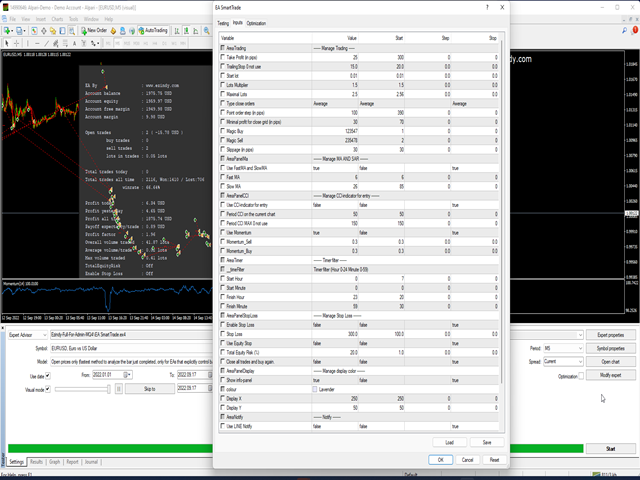Select the Fibonacci retracement tool
This screenshot has height=480, width=640.
click(x=65, y=43)
